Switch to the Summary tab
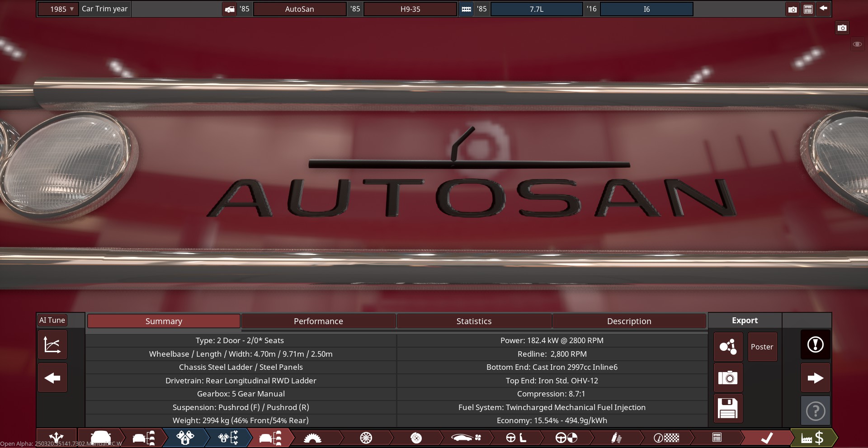Screen dimensions: 868x448 tap(164, 321)
